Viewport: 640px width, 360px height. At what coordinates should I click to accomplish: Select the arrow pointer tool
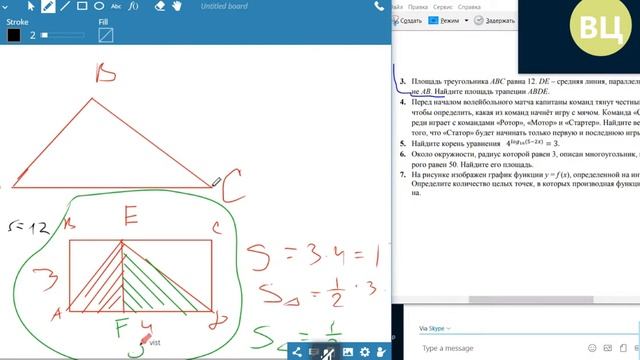pos(31,6)
